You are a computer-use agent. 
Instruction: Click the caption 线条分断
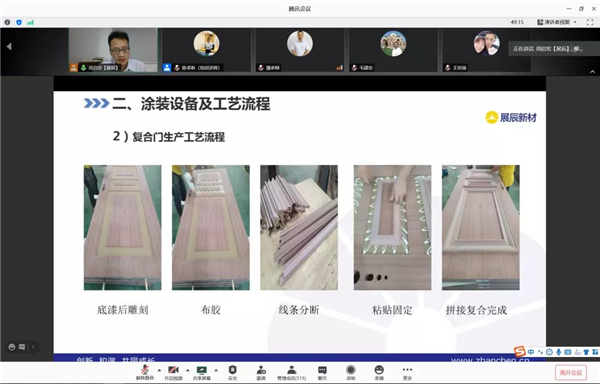coord(299,310)
